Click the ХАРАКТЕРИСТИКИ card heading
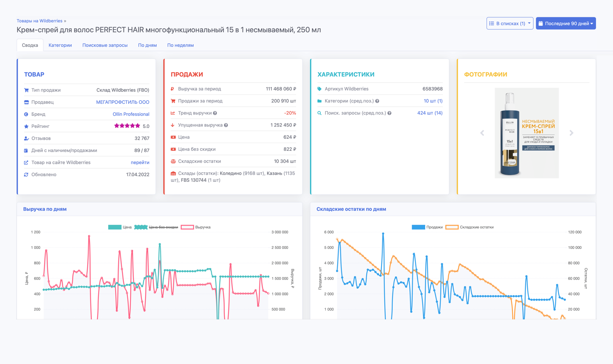Screen dimensions: 613x364 [346, 74]
